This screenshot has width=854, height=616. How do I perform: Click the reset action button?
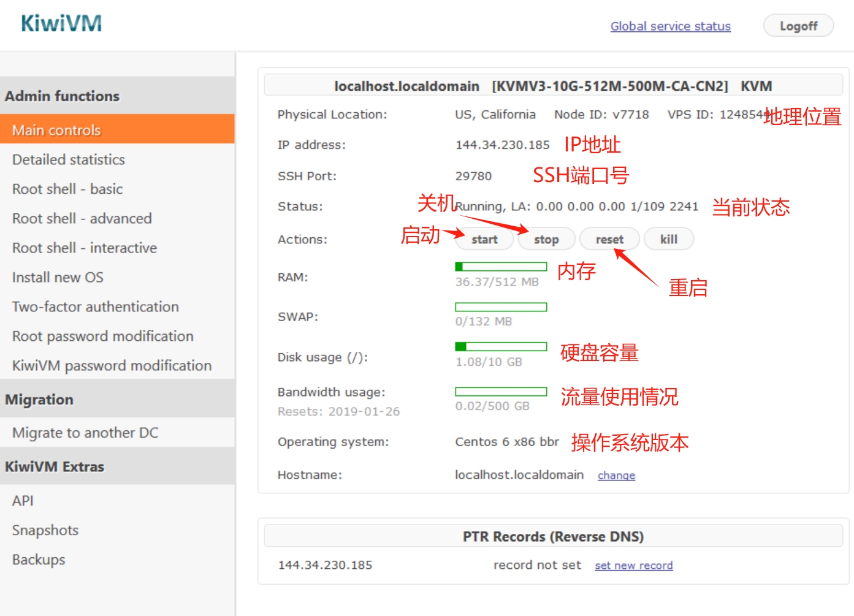[609, 239]
